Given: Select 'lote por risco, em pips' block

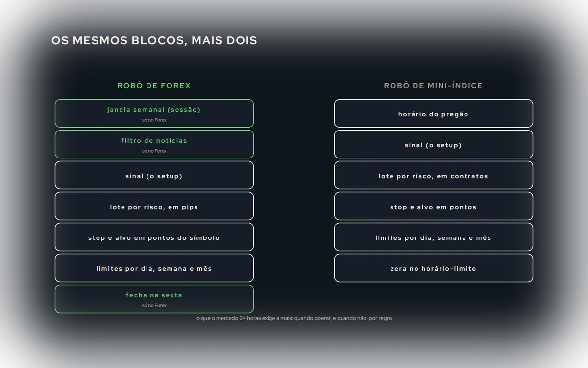Looking at the screenshot, I should click(154, 206).
